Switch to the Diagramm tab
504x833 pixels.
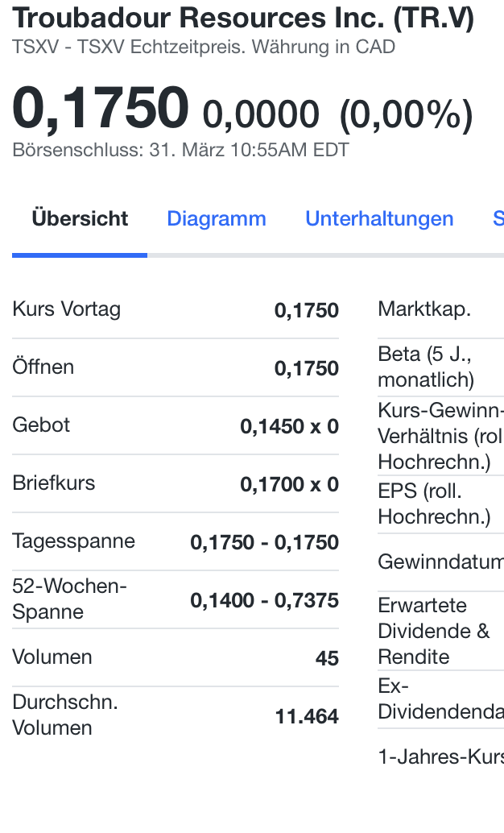pyautogui.click(x=216, y=218)
